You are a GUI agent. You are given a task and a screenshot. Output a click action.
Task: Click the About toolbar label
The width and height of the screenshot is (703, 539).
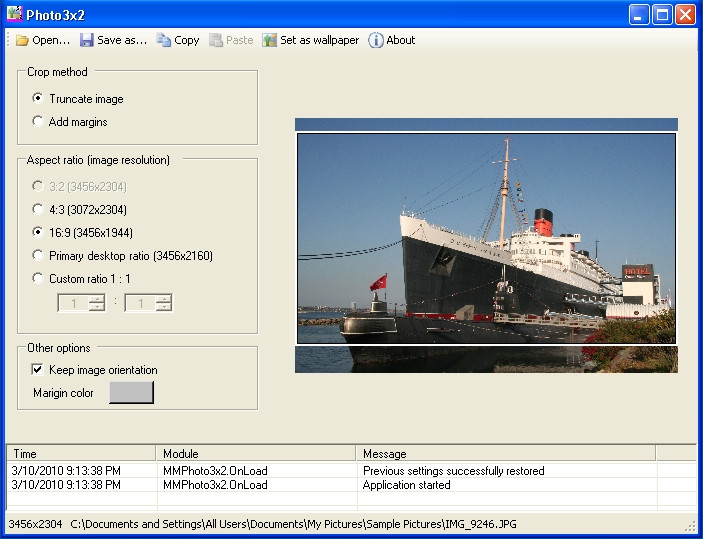click(400, 40)
